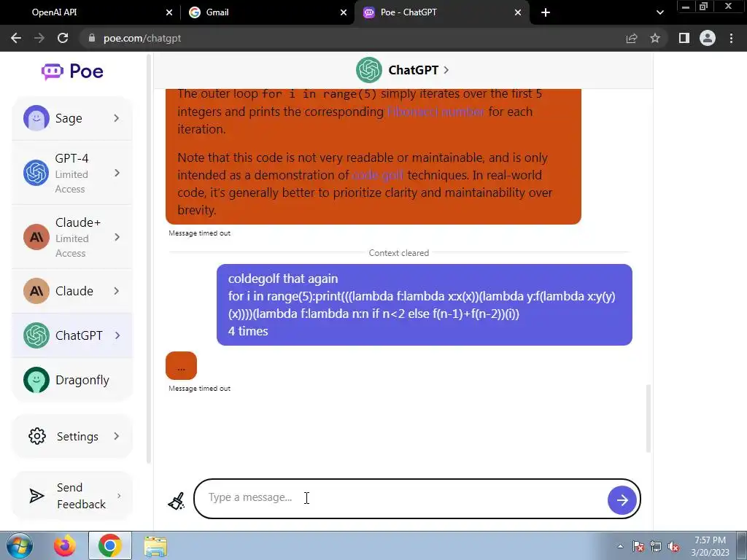Toggle the browser side panel icon
The height and width of the screenshot is (560, 747).
tap(684, 38)
